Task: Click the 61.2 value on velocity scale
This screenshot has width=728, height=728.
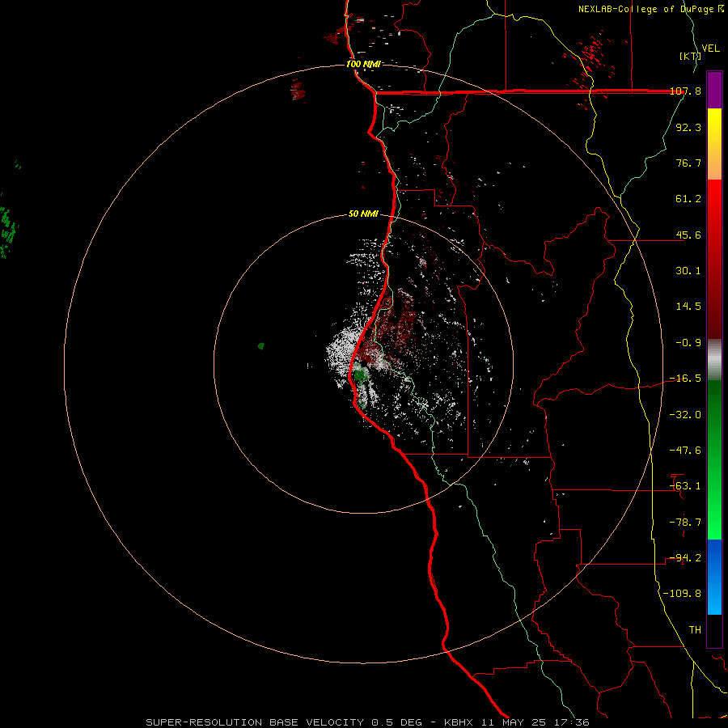Action: 688,199
